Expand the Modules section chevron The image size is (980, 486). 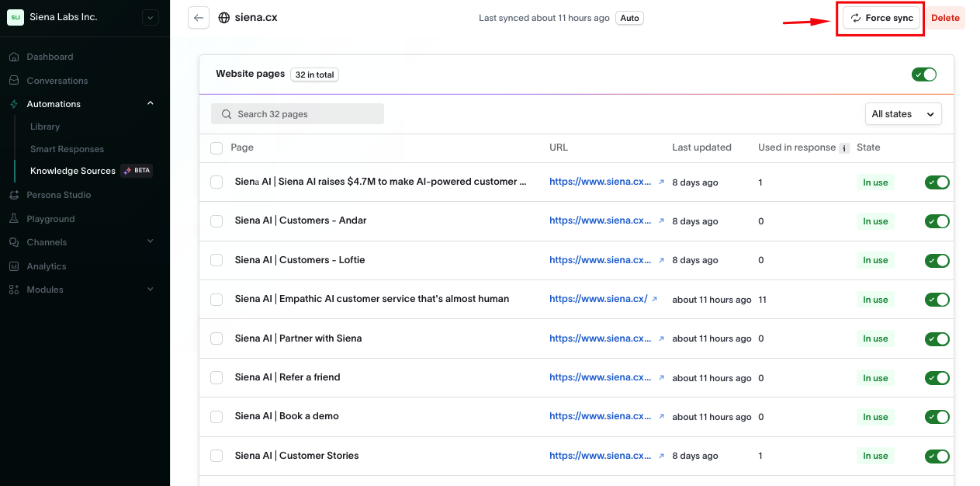coord(151,290)
